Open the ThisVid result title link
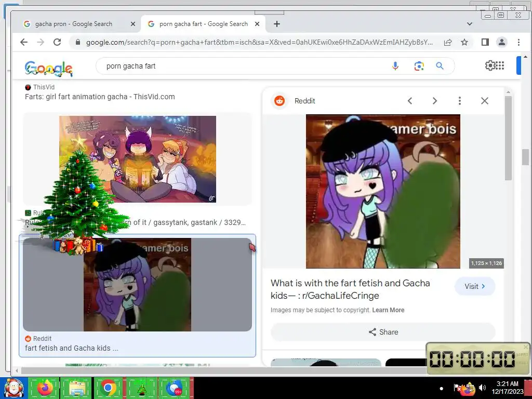The height and width of the screenshot is (399, 532). 100,97
